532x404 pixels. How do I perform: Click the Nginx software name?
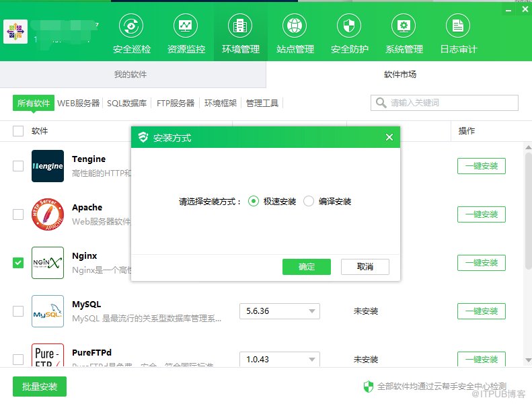click(x=85, y=255)
